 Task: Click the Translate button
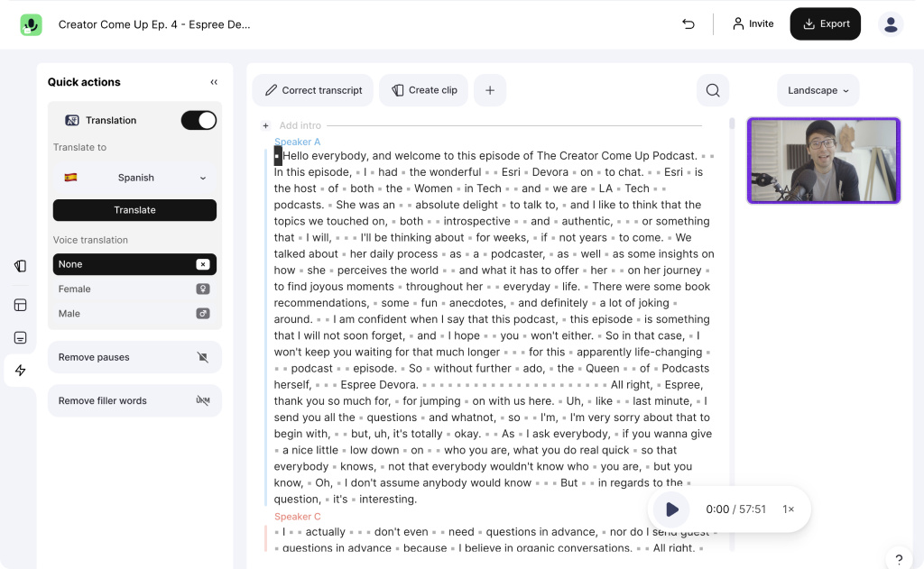pyautogui.click(x=135, y=210)
